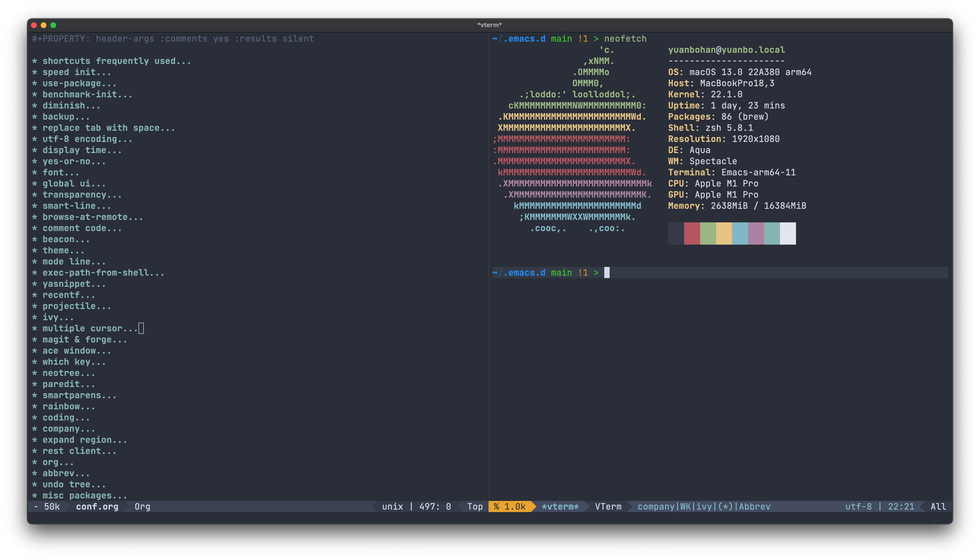
Task: Expand the 'shortcuts frequently used' heading
Action: [x=116, y=61]
